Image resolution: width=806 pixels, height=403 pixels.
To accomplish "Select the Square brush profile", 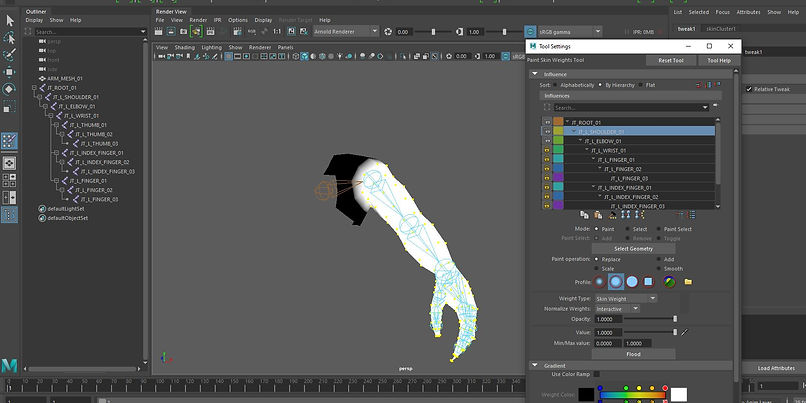I will coord(648,282).
